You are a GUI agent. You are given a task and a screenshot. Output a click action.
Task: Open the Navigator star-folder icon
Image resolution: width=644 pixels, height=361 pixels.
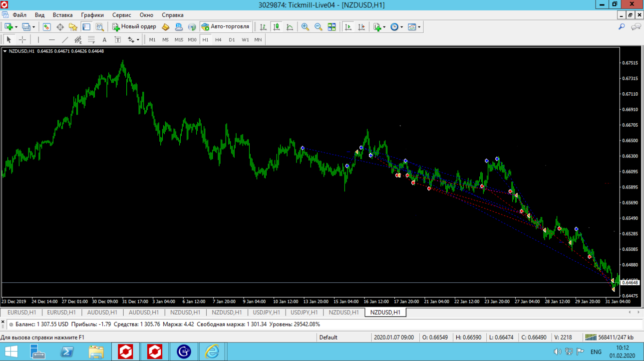pos(73,27)
